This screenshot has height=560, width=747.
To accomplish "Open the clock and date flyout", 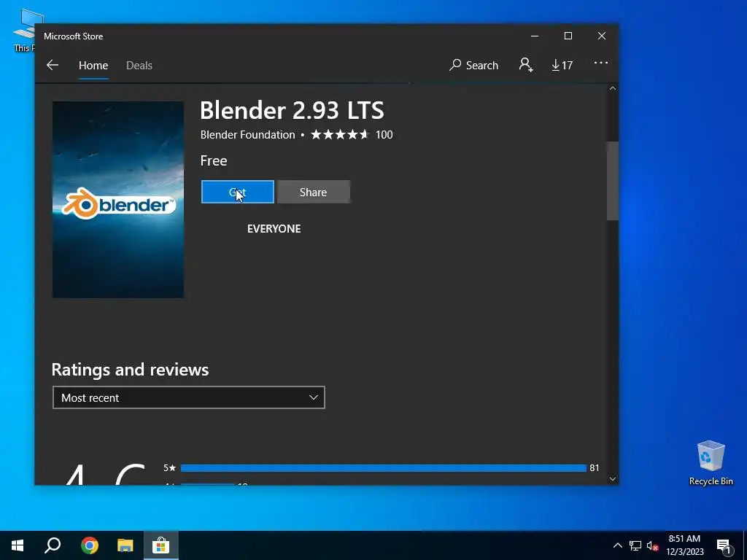I will (x=684, y=545).
